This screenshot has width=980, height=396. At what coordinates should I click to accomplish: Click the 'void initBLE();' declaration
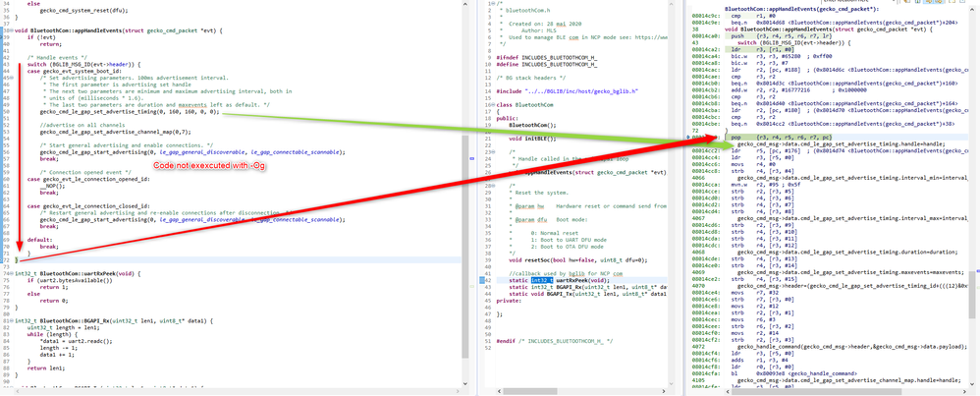(530, 139)
